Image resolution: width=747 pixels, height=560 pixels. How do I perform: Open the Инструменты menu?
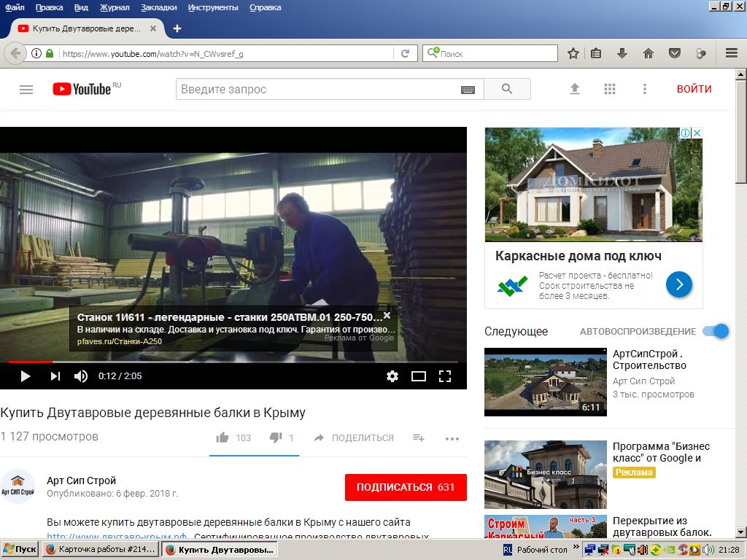[213, 7]
